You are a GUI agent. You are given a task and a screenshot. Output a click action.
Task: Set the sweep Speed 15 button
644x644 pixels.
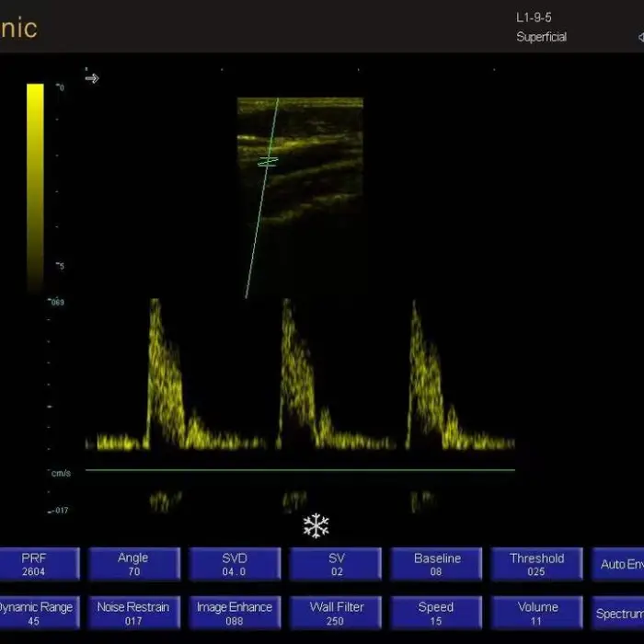tap(436, 613)
